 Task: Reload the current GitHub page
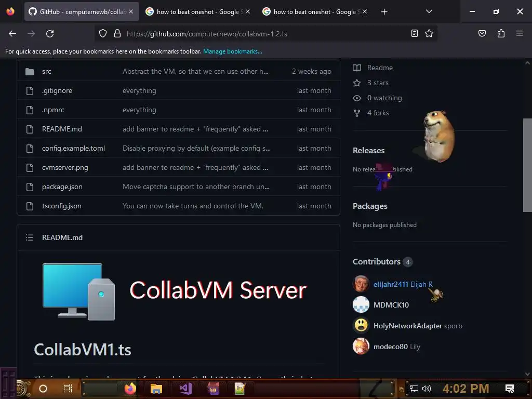[50, 34]
